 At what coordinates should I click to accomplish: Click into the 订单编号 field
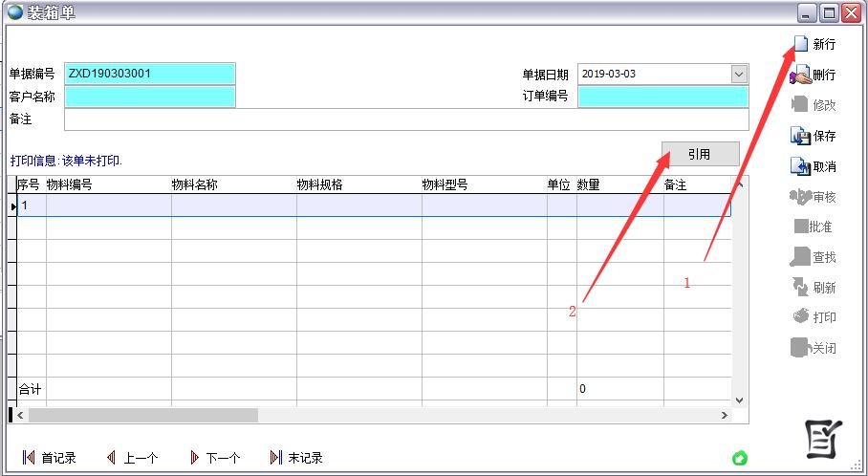(662, 97)
